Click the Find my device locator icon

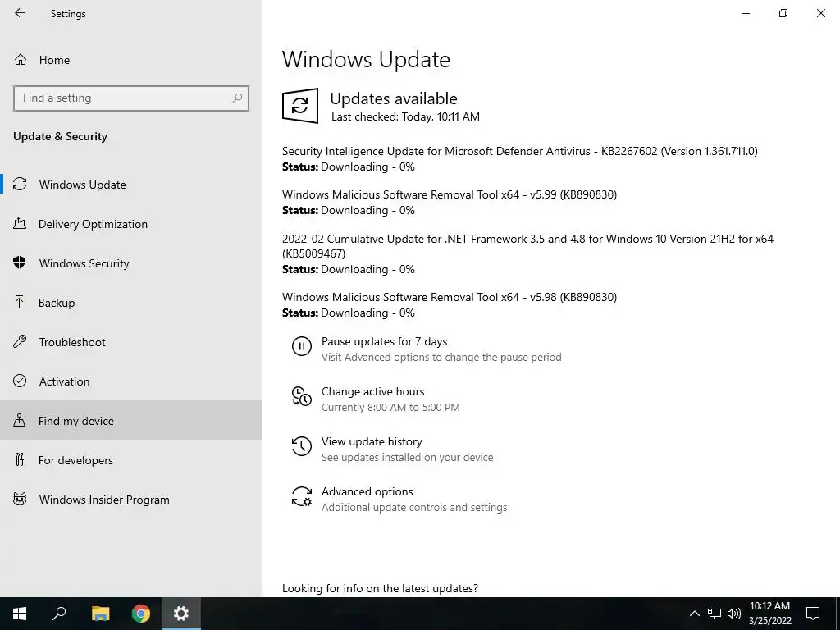20,420
